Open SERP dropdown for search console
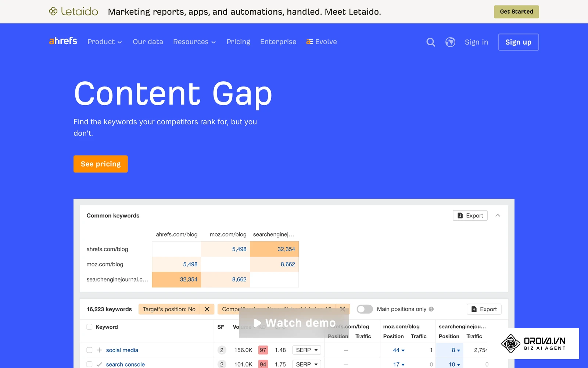This screenshot has height=368, width=588. click(x=307, y=364)
